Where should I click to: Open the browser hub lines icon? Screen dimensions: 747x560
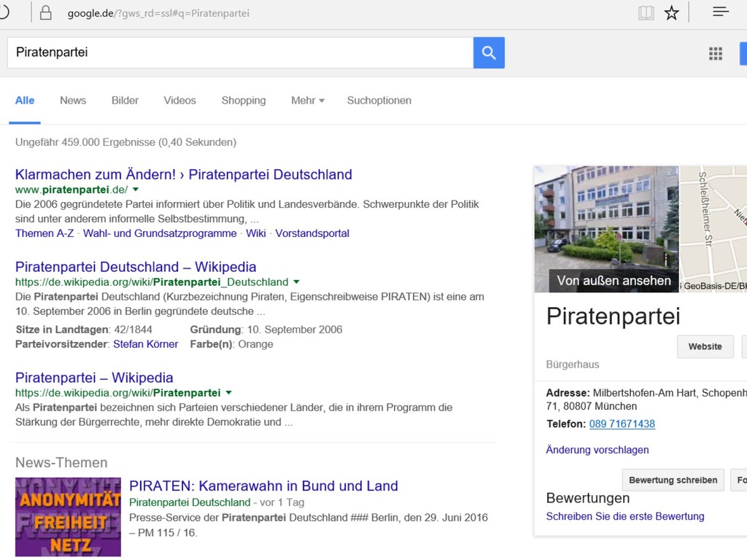721,12
